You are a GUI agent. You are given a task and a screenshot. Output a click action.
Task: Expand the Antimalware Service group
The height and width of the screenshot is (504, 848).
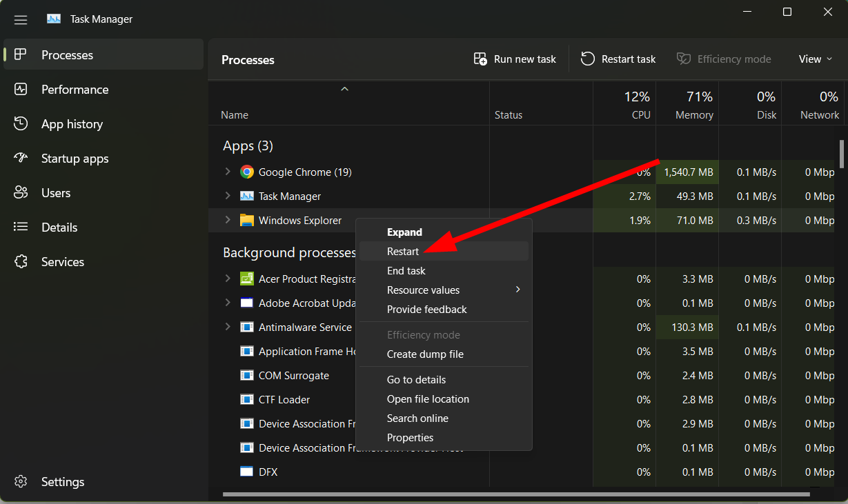(228, 327)
